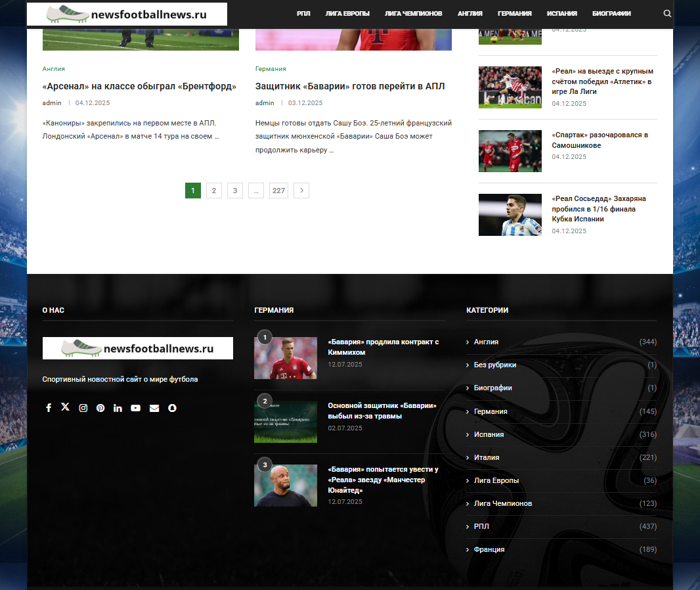Open the ЛИГА ЕВРОПЫ menu item

347,14
